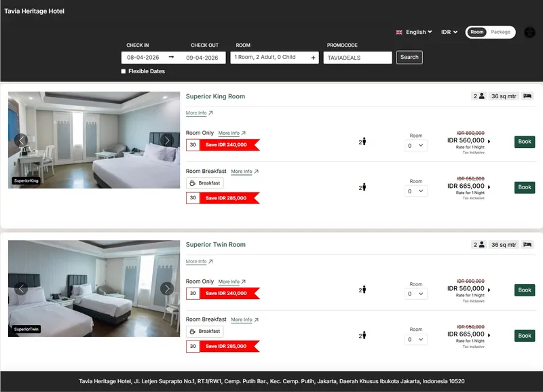This screenshot has height=392, width=543.
Task: Show next photo of Superior Twin Room
Action: tap(167, 289)
